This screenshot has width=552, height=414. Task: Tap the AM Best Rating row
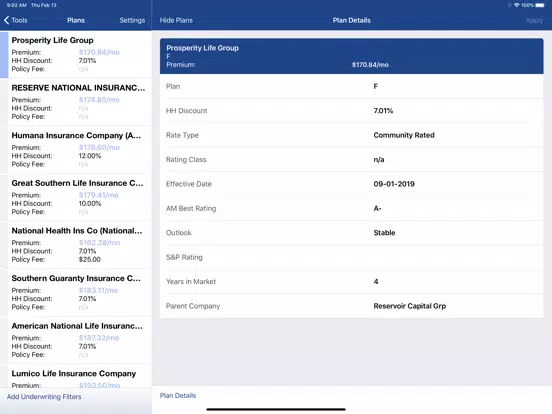[351, 208]
